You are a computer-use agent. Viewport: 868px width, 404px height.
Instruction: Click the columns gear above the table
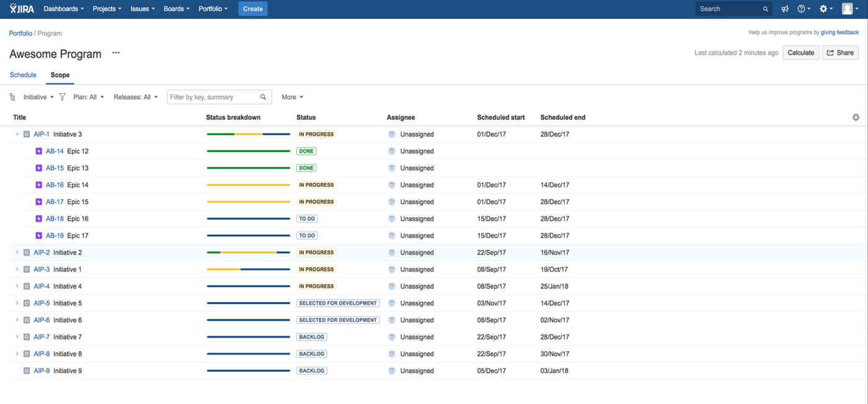click(x=856, y=117)
